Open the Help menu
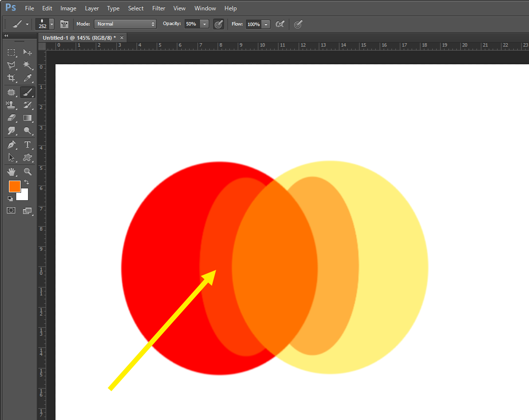This screenshot has width=529, height=420. [x=230, y=8]
